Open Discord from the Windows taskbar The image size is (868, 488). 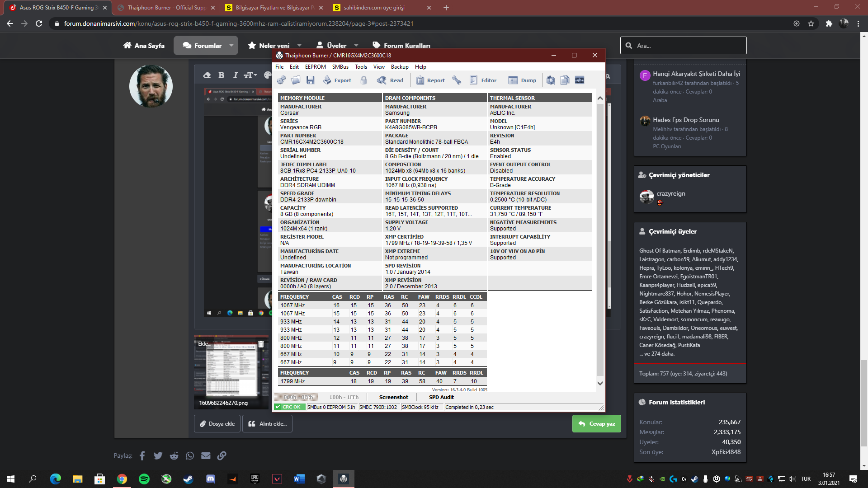211,479
